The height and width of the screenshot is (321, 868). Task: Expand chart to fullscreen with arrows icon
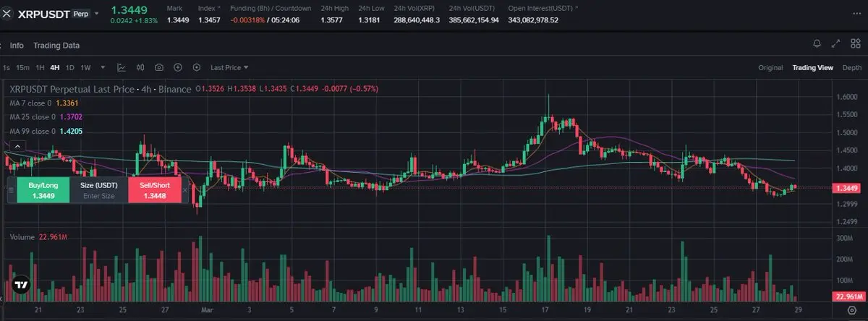point(836,44)
